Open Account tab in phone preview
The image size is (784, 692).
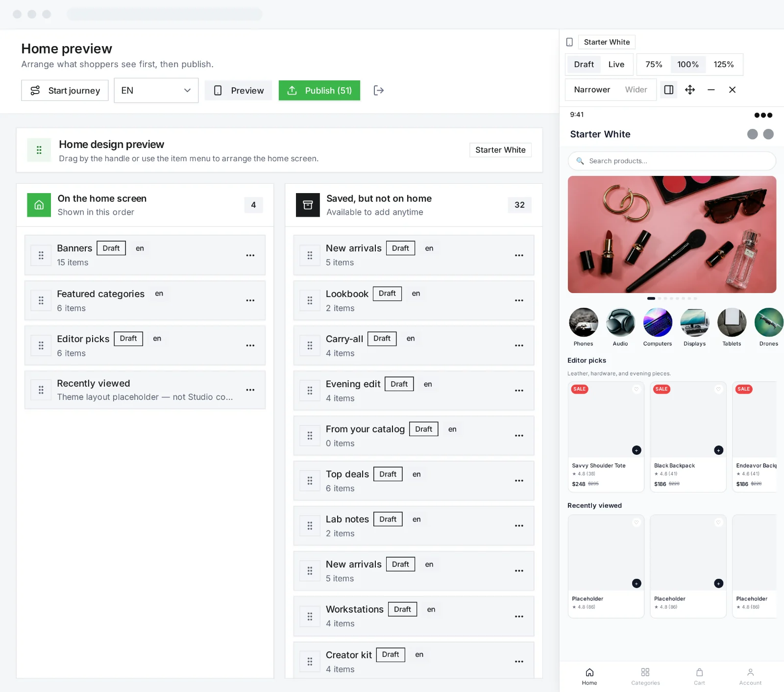(x=750, y=676)
